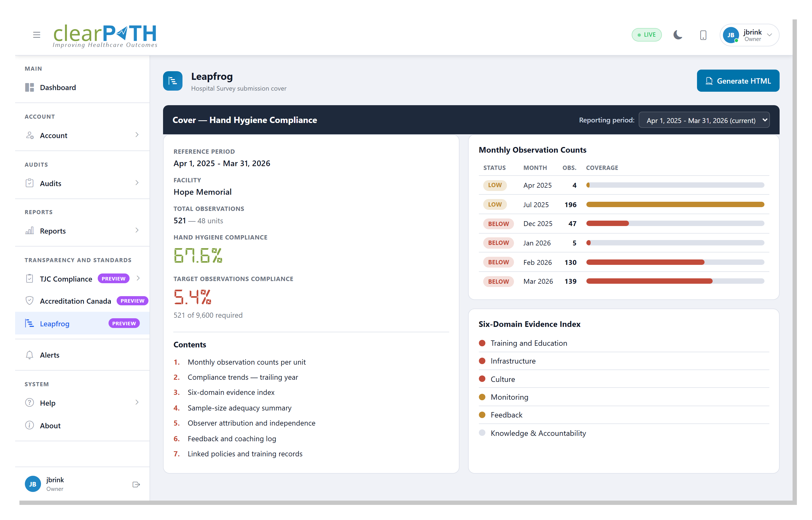Click the TJC Compliance clipboard icon
Image resolution: width=812 pixels, height=520 pixels.
pos(29,279)
